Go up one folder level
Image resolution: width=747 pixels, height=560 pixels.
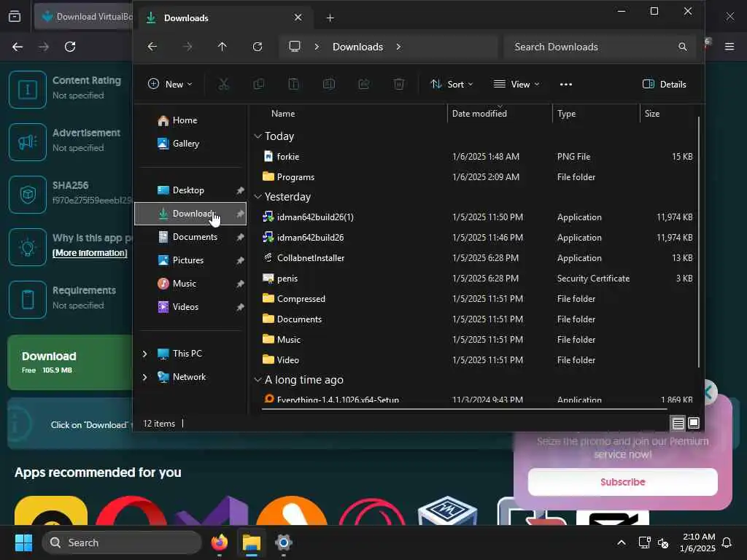pyautogui.click(x=222, y=47)
